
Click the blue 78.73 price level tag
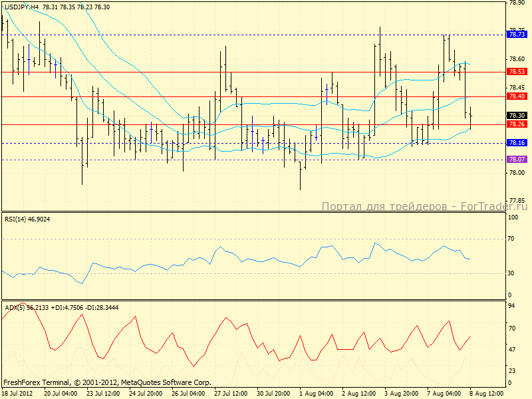pyautogui.click(x=517, y=34)
